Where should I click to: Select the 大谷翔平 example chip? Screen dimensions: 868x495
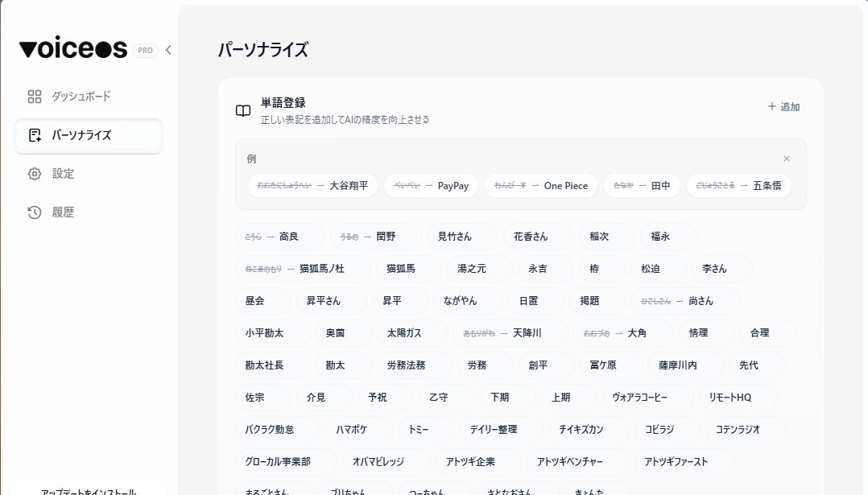312,186
